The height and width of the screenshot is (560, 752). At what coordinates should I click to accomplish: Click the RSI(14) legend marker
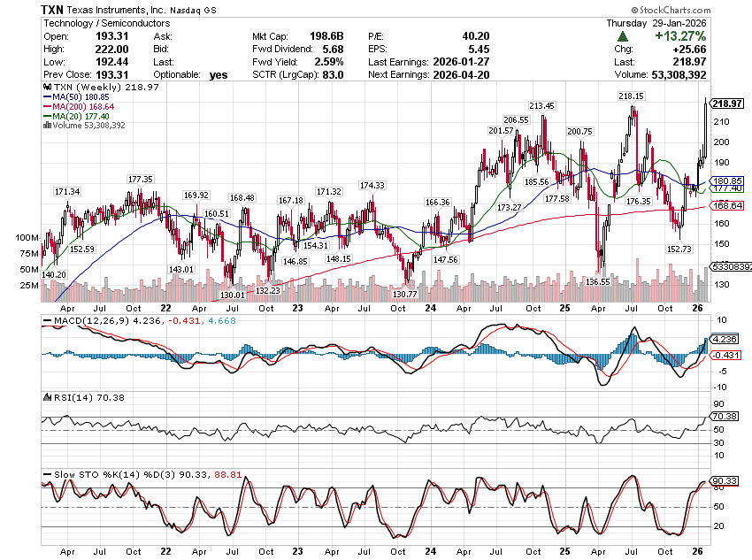pos(48,398)
